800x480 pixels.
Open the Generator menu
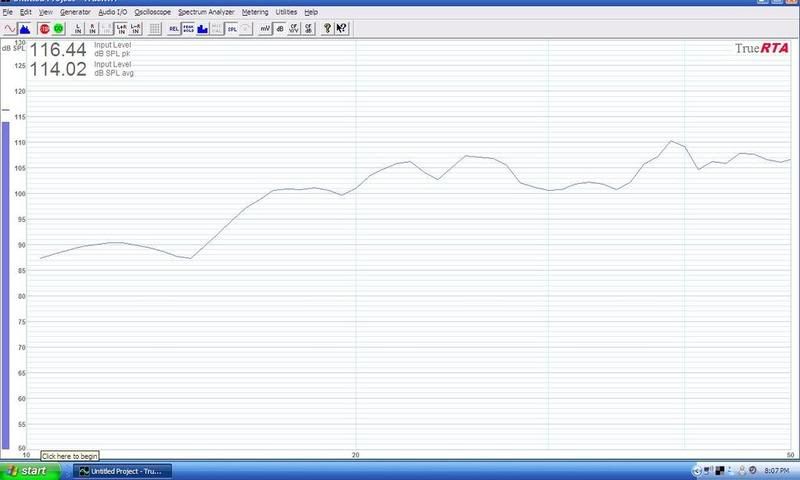pyautogui.click(x=75, y=12)
